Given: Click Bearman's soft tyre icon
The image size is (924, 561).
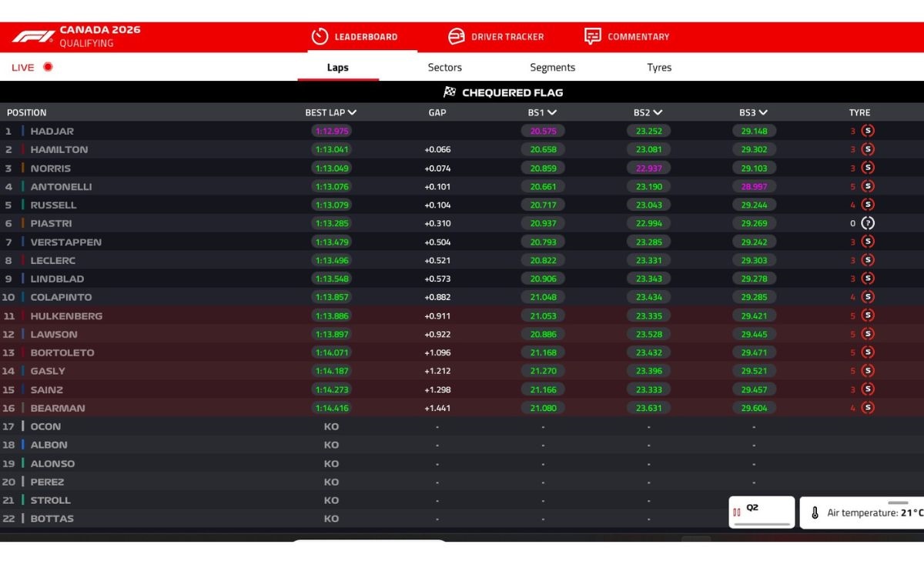Looking at the screenshot, I should click(x=868, y=408).
